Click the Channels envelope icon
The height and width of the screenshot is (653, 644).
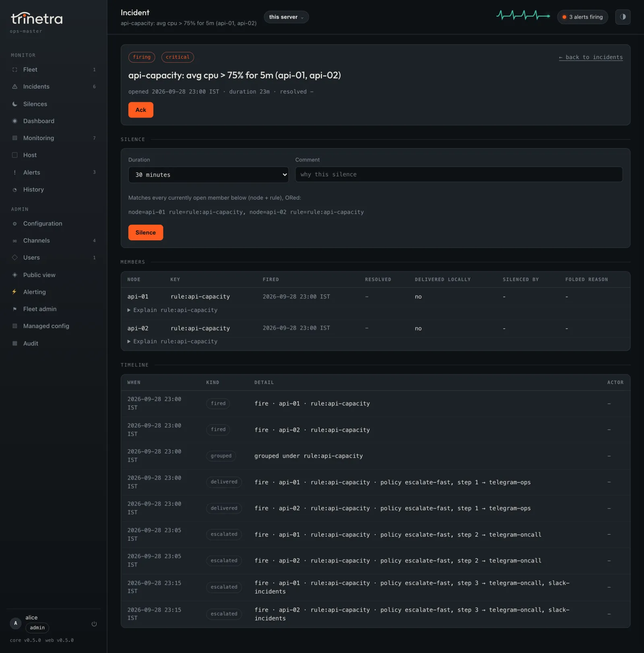point(15,241)
